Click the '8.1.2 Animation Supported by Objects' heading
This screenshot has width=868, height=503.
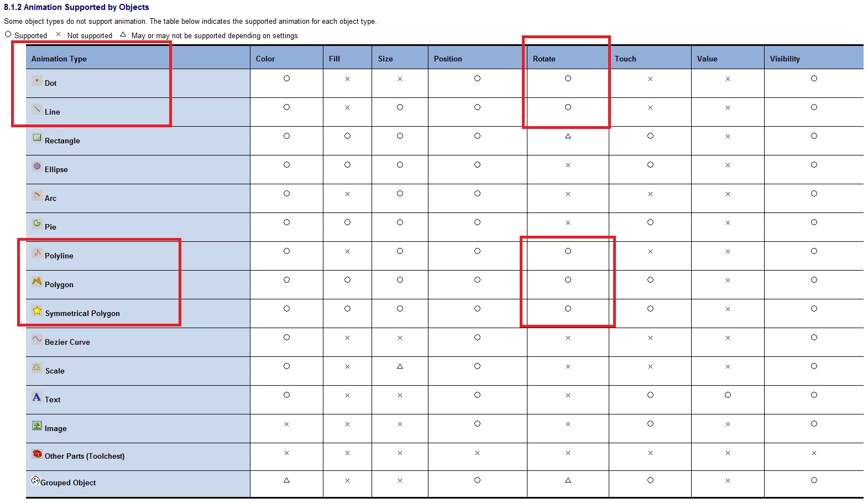coord(76,7)
